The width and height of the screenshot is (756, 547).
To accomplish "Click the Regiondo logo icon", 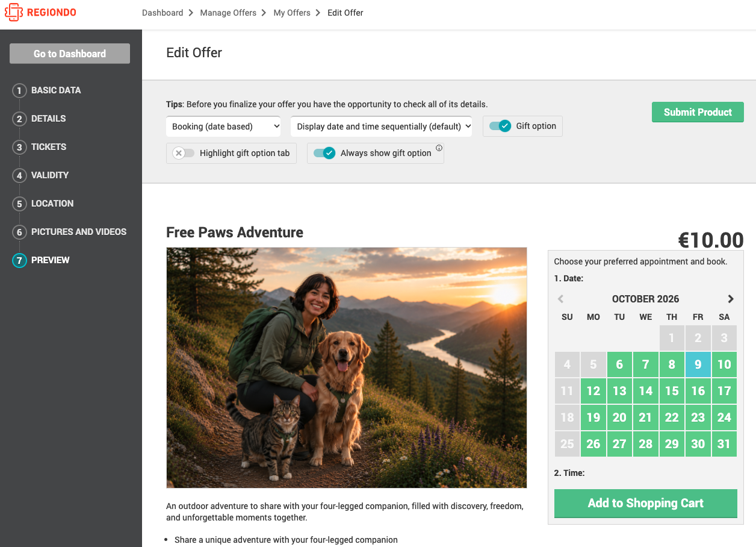I will point(13,12).
